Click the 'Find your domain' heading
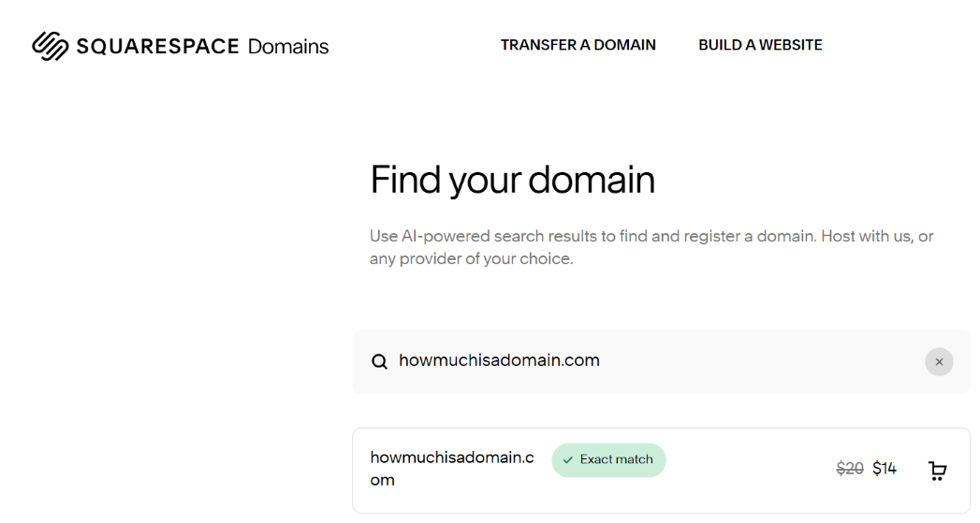This screenshot has height=523, width=980. point(512,180)
